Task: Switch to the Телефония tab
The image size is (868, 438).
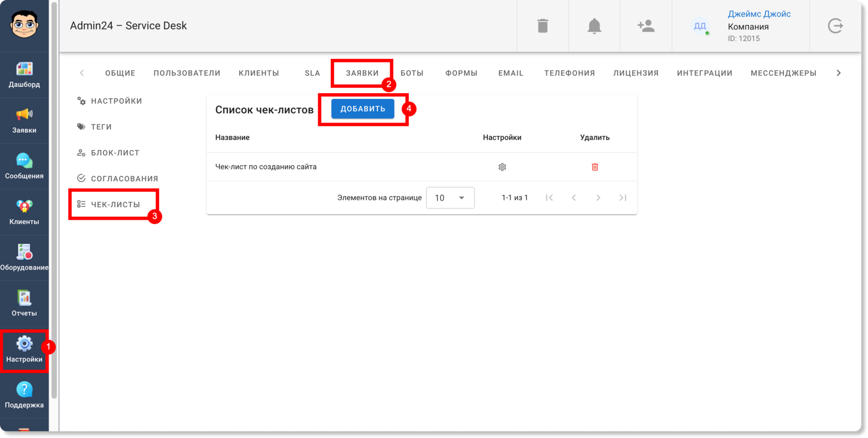Action: tap(569, 73)
